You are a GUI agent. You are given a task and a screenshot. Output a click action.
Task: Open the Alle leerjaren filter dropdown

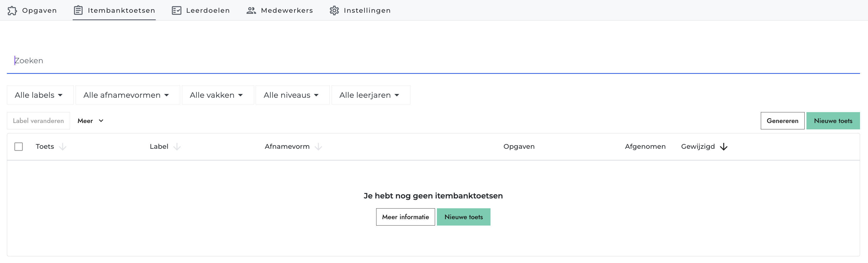click(371, 95)
